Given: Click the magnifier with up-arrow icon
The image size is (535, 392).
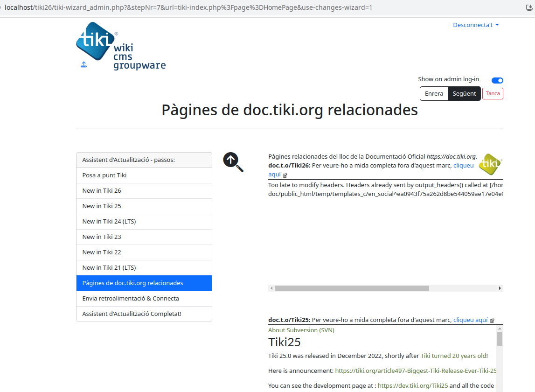Looking at the screenshot, I should coord(233,162).
